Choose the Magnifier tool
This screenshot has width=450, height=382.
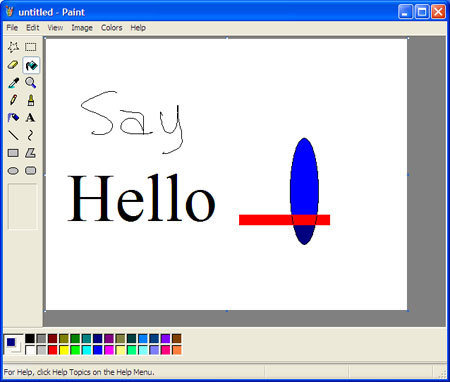pyautogui.click(x=31, y=83)
